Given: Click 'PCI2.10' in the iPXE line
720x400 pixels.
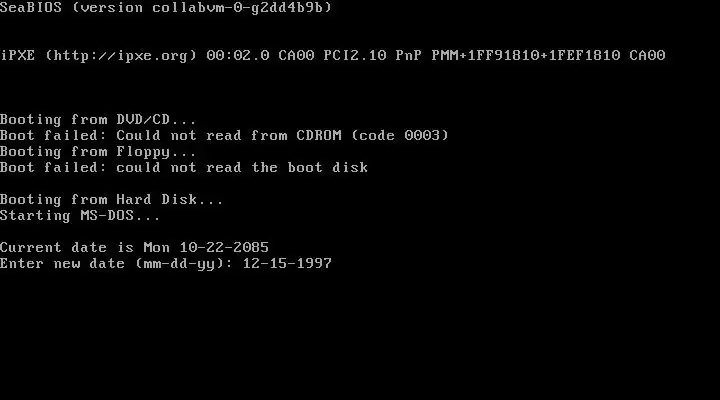Looking at the screenshot, I should tap(355, 56).
